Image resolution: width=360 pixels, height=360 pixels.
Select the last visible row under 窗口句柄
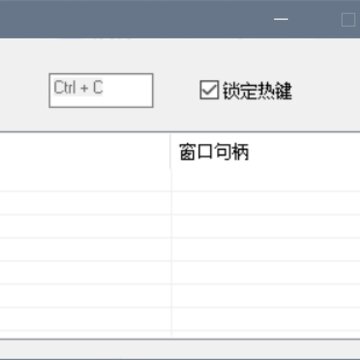[x=266, y=334]
